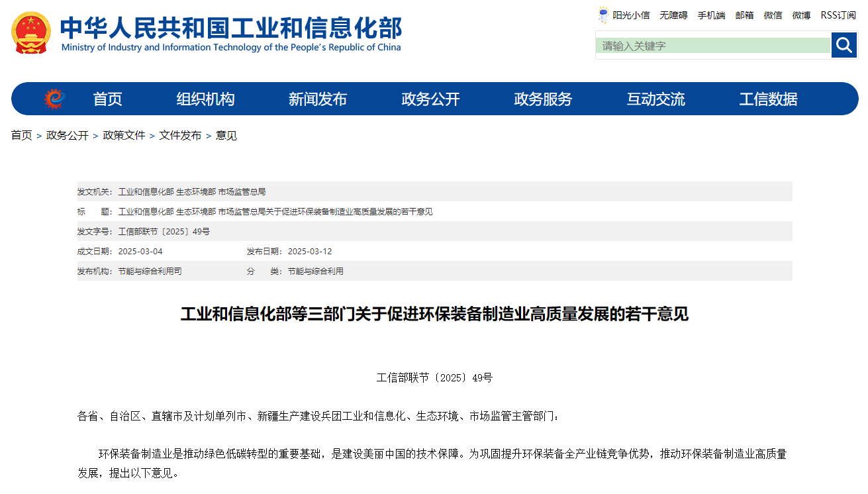The height and width of the screenshot is (494, 868).
Task: Click the 分类 value 节能与综合利用
Action: (x=315, y=272)
